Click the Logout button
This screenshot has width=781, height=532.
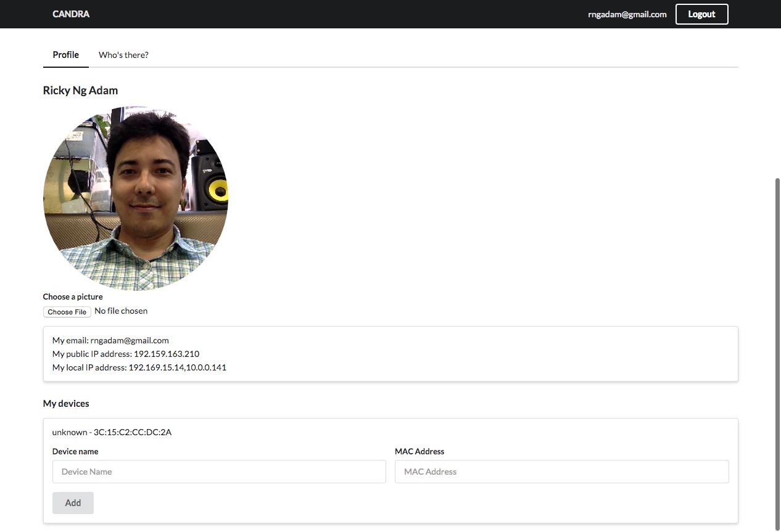click(701, 14)
